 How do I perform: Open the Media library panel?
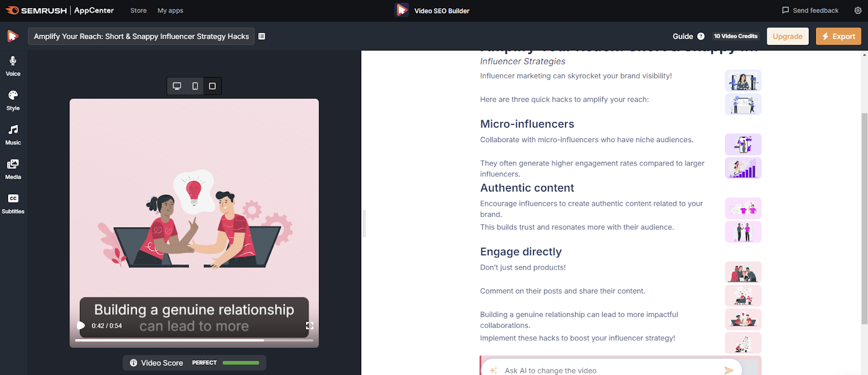point(13,169)
